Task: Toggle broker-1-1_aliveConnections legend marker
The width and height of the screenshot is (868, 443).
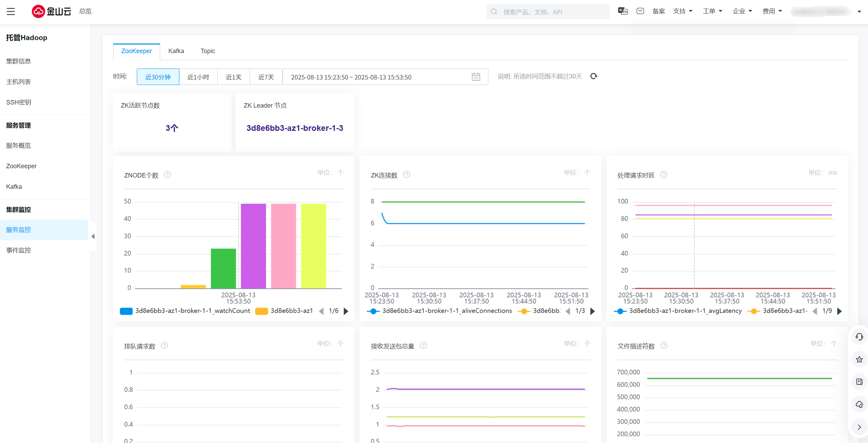Action: (373, 311)
